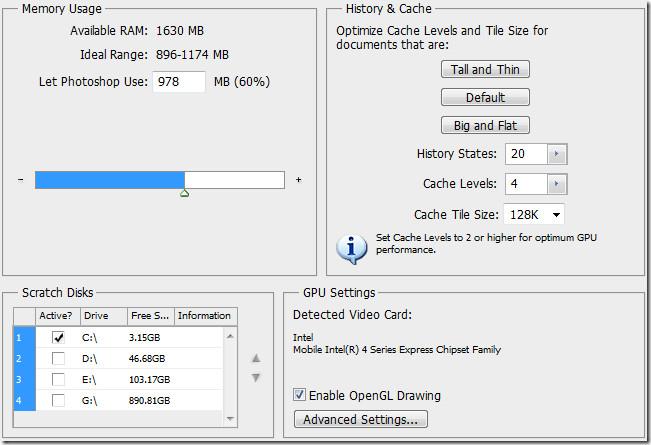Click the info icon about Cache Levels

pyautogui.click(x=351, y=249)
